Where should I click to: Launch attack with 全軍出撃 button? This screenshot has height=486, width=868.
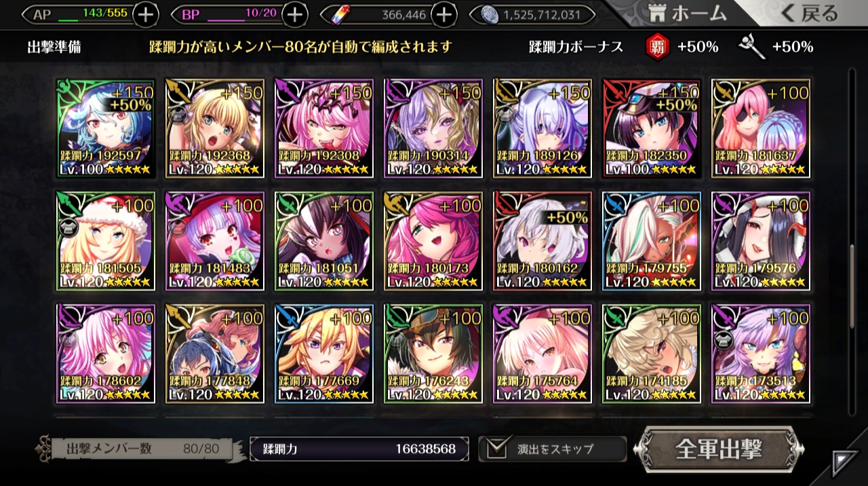point(719,449)
